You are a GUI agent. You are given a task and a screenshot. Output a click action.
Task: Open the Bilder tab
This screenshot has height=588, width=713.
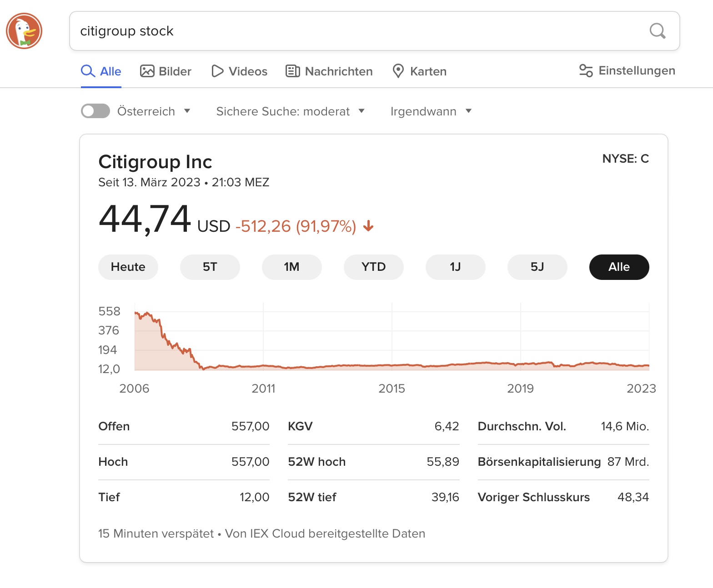(166, 71)
